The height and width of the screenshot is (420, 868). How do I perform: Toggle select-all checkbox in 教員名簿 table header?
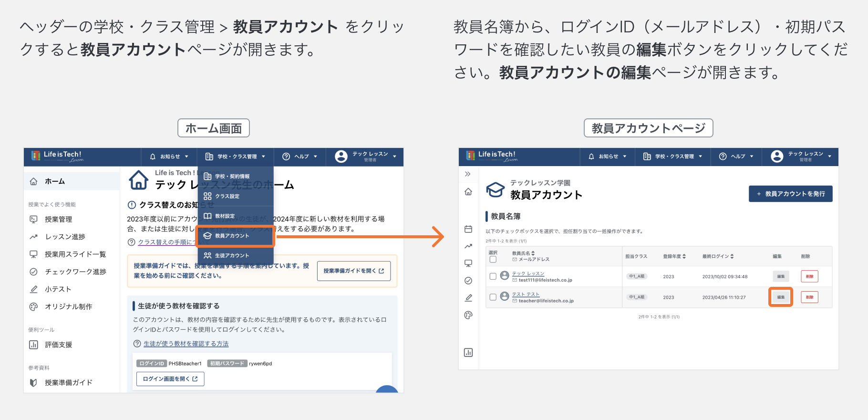(x=493, y=260)
